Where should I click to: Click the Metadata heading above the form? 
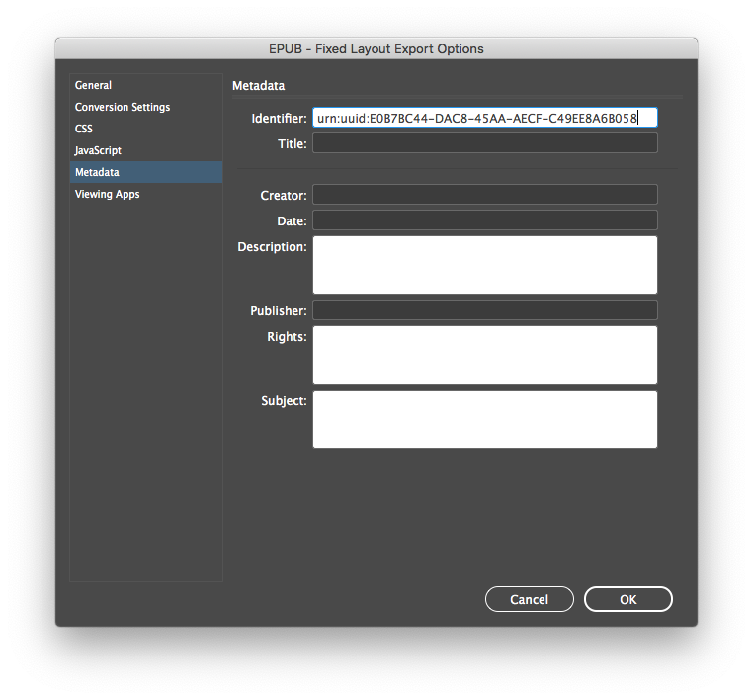259,86
